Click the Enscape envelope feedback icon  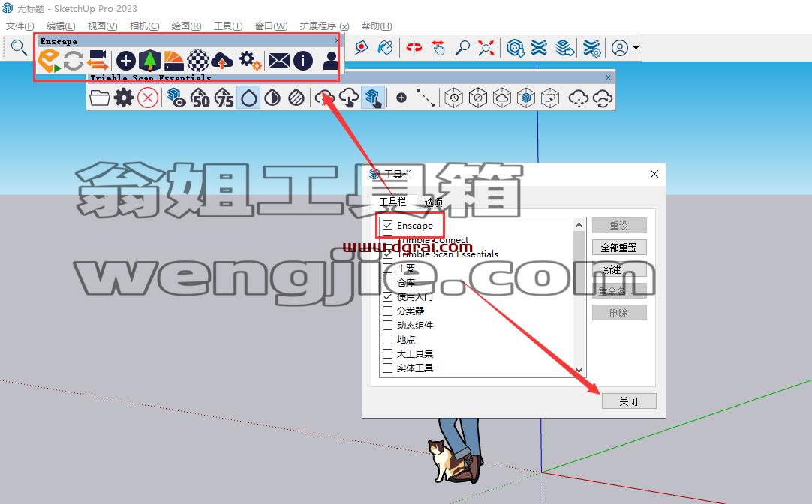279,61
